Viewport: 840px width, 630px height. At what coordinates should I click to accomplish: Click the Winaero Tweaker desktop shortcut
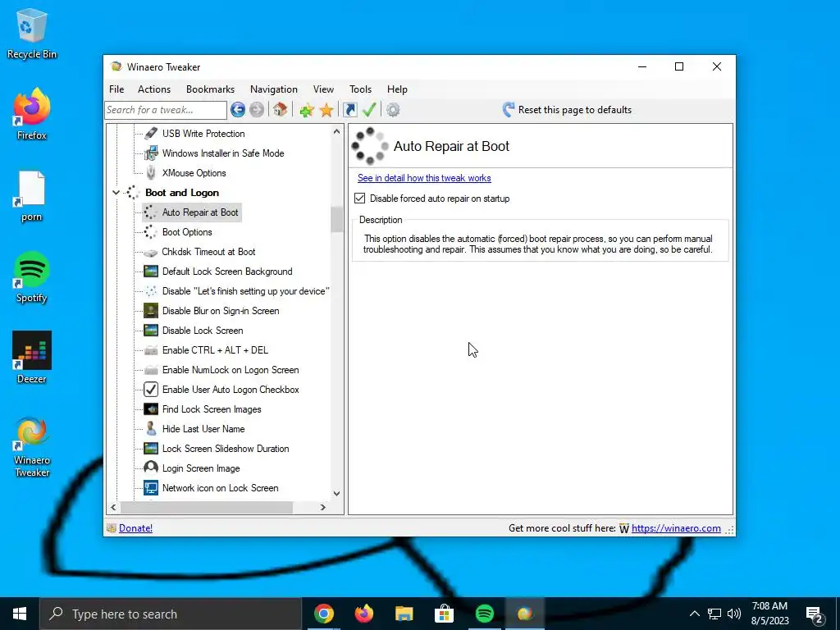pos(32,447)
